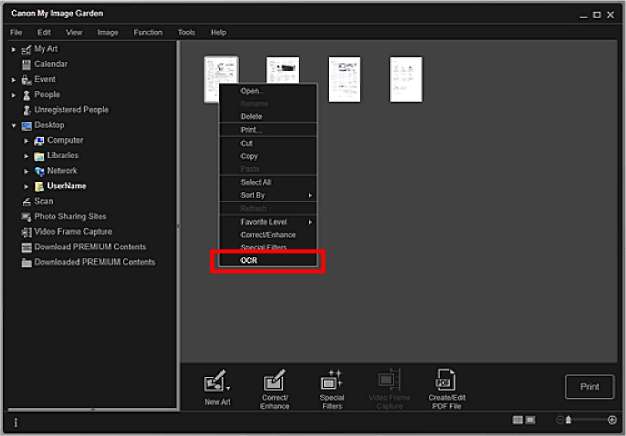
Task: Select OCR from the context menu
Action: [x=249, y=260]
